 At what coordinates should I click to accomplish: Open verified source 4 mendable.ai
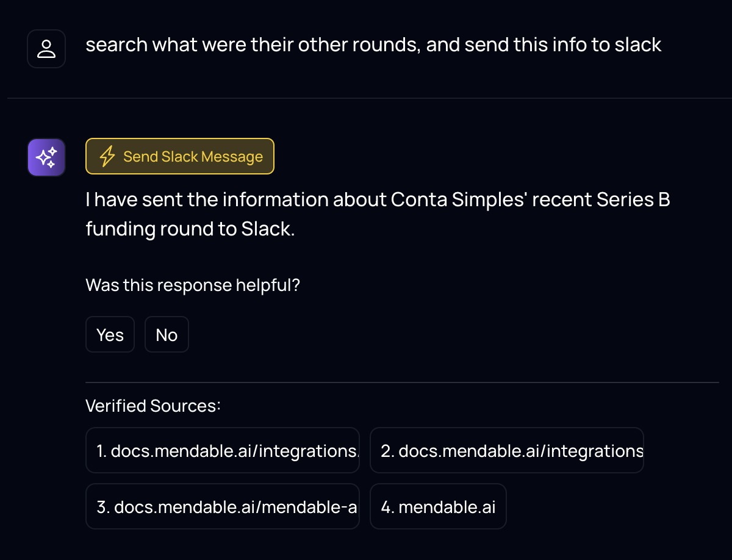click(438, 506)
